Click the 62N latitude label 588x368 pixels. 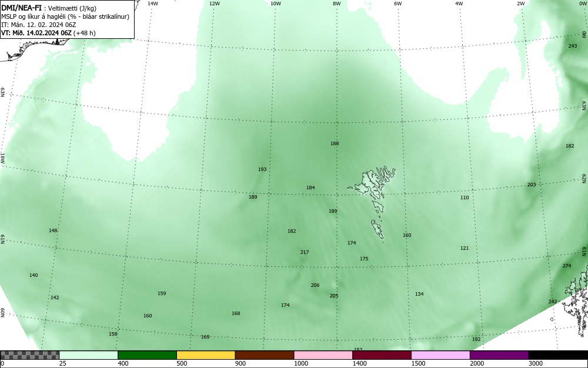pos(584,178)
